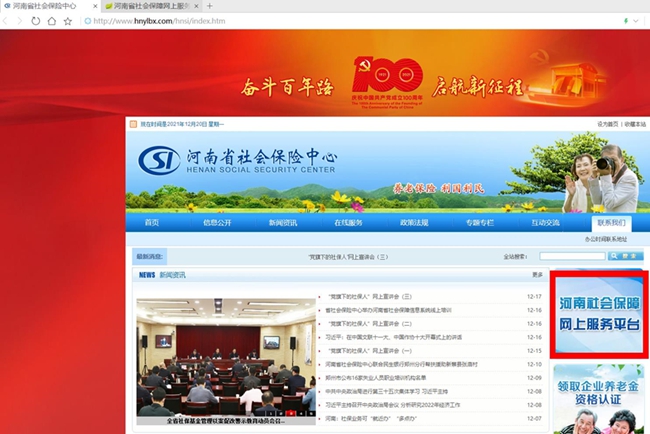Screen dimensions: 650x434
Task: Open the 新闻资讯 navigation menu
Action: 283,223
